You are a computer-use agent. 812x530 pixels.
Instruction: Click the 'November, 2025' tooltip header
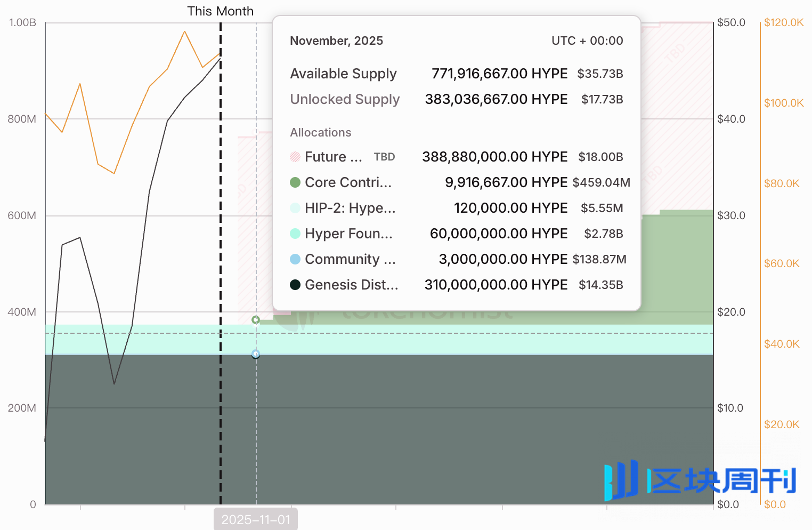coord(336,41)
